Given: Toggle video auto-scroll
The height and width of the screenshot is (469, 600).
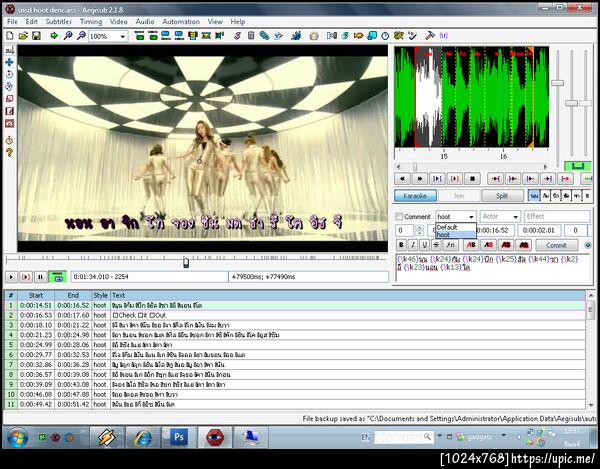Looking at the screenshot, I should tap(57, 276).
